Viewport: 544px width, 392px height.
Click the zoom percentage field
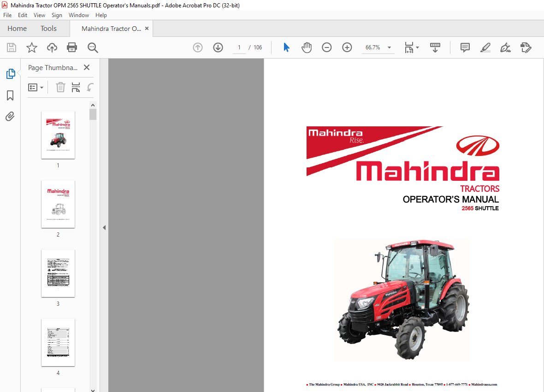click(373, 48)
